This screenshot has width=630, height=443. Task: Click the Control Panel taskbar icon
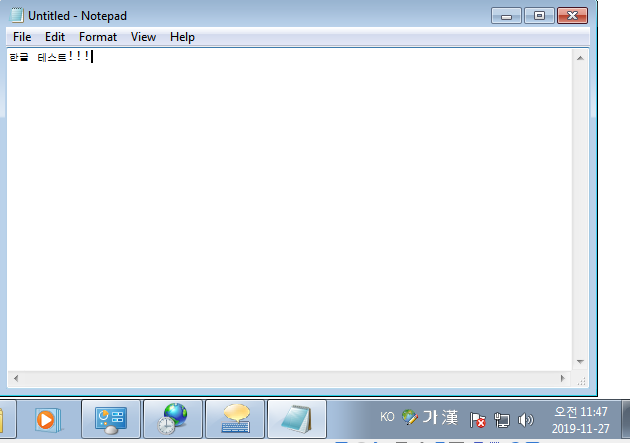[x=111, y=418]
